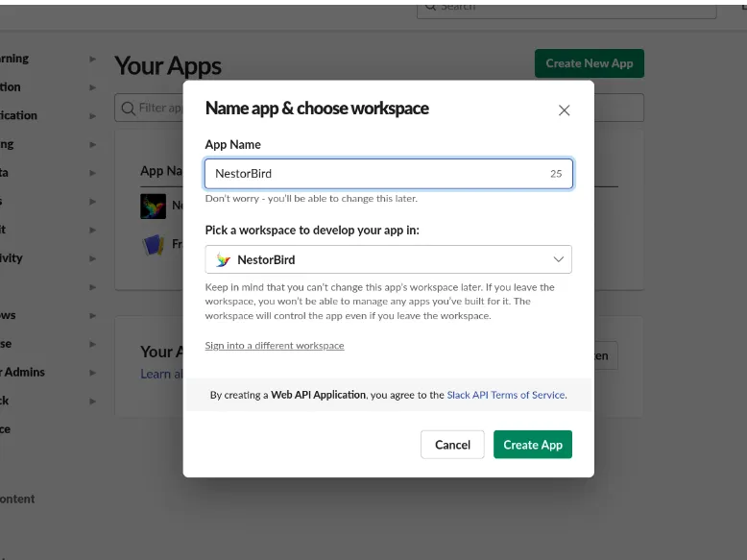Click the 25 character counter in name field
747x560 pixels.
pos(556,174)
